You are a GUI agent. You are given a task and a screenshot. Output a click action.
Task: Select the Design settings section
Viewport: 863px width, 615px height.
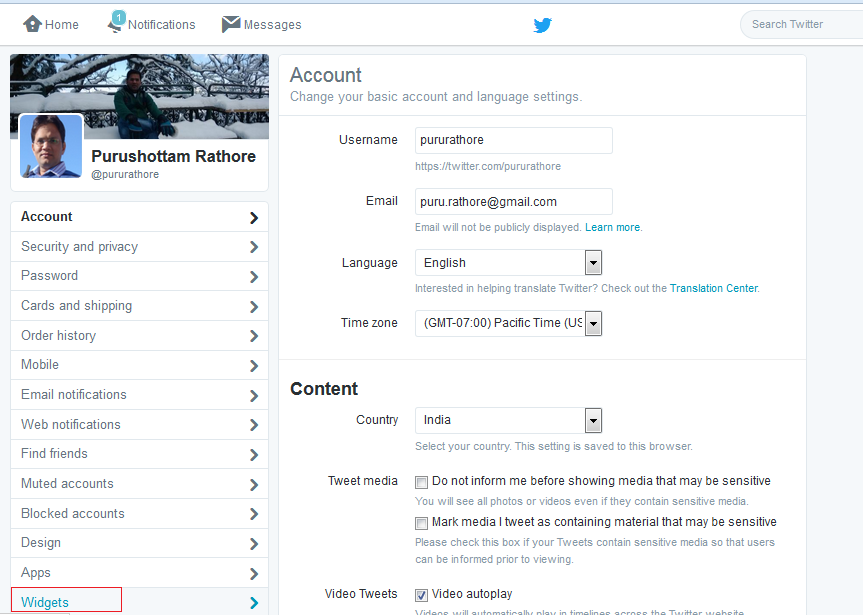coord(43,542)
